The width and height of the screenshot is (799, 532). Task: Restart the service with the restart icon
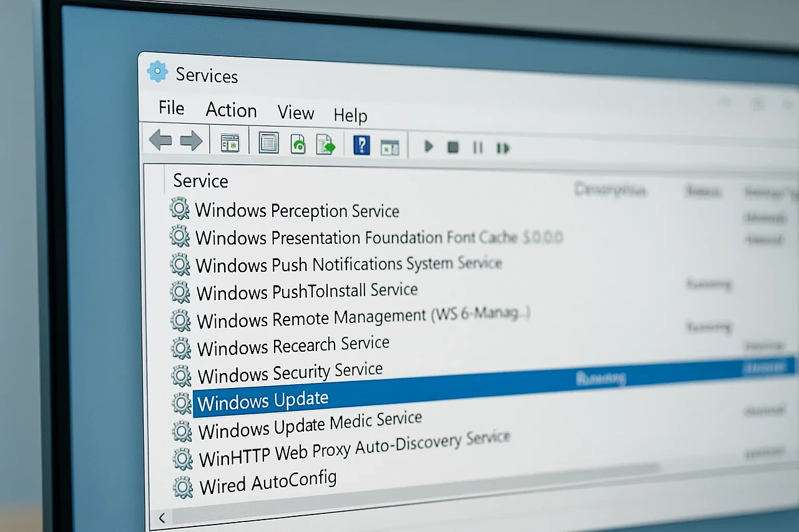click(503, 148)
